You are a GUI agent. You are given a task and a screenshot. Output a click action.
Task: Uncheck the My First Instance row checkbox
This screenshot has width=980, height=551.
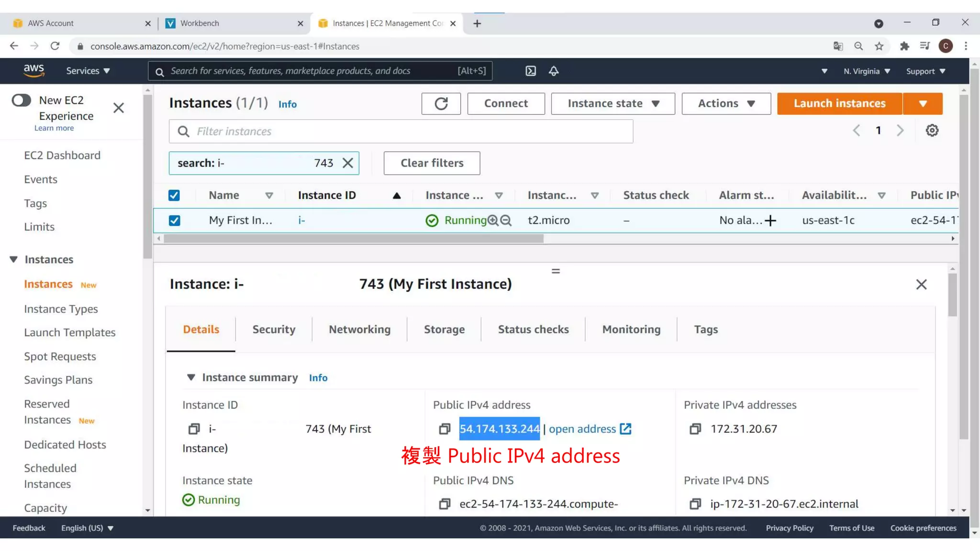coord(174,220)
